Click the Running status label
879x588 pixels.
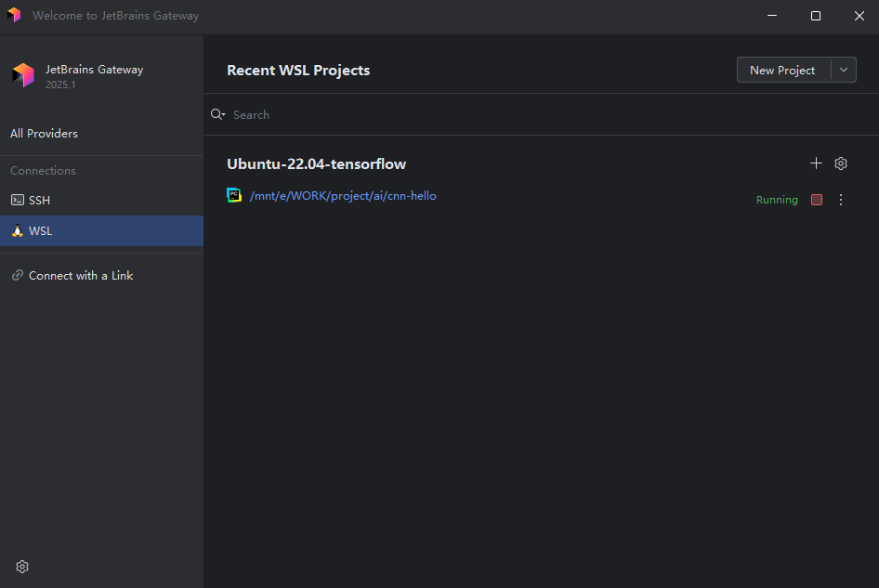777,200
